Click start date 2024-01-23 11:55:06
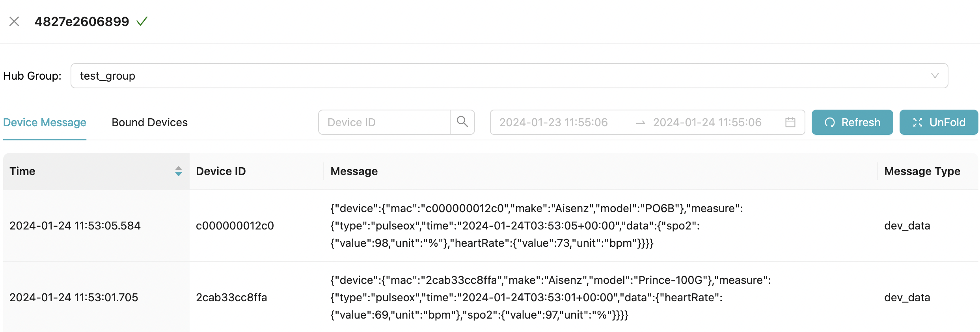 tap(553, 122)
